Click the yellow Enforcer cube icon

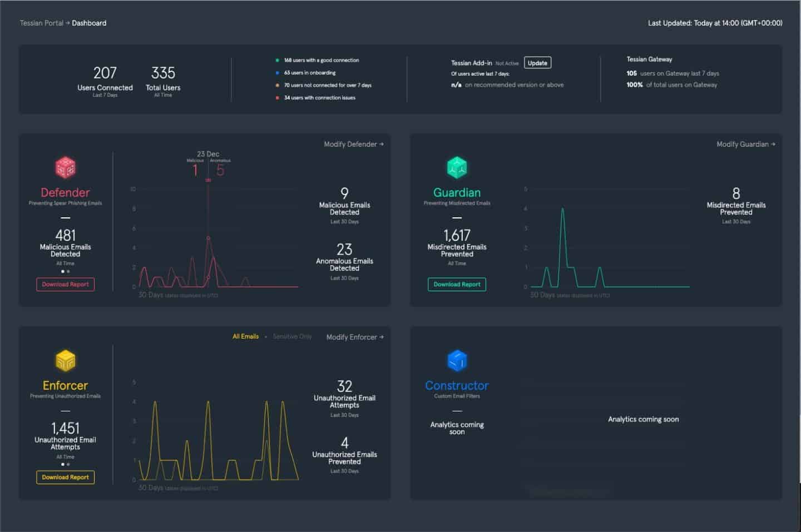pyautogui.click(x=65, y=361)
